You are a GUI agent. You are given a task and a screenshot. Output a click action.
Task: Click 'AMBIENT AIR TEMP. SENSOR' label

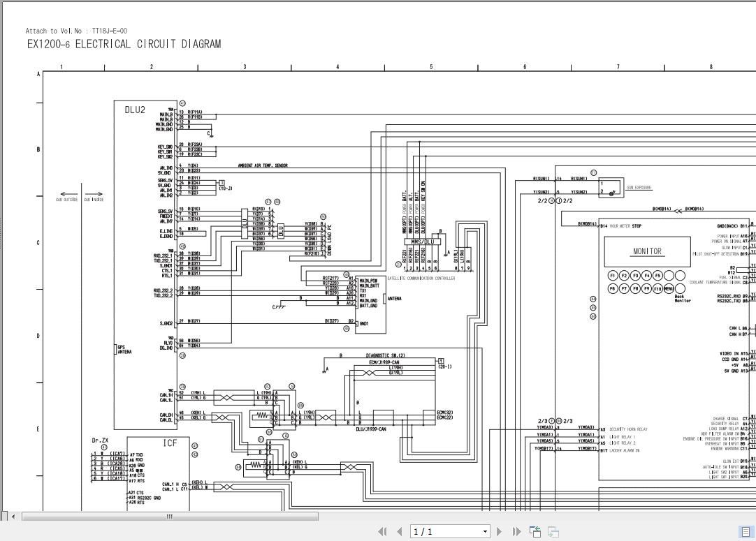click(262, 165)
